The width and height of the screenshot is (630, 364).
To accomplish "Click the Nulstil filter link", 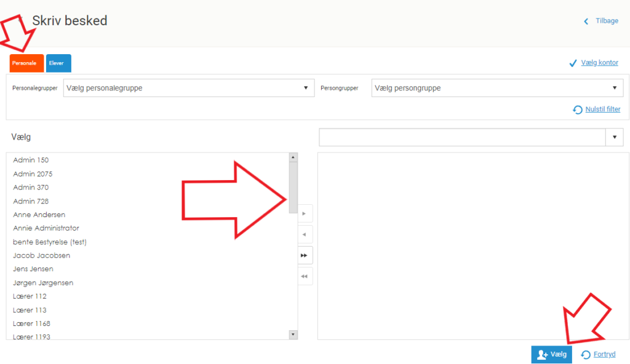I will click(603, 109).
